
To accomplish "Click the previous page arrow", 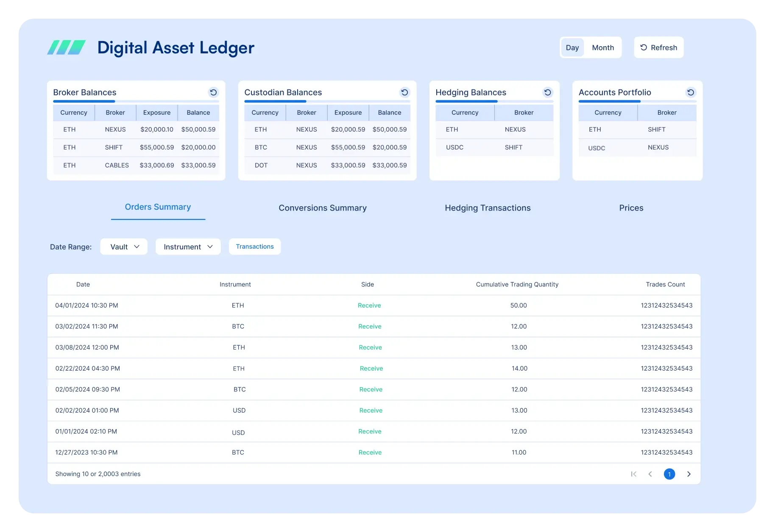I will click(x=650, y=474).
